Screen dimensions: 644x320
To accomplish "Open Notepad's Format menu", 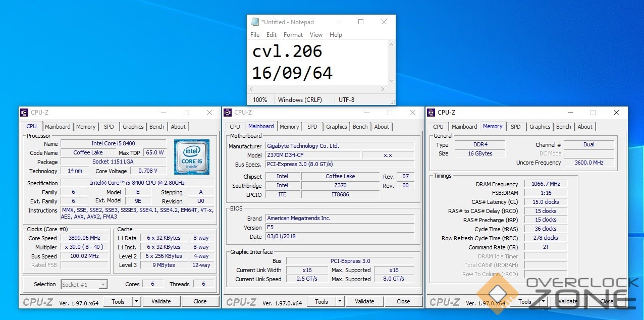I will click(293, 35).
